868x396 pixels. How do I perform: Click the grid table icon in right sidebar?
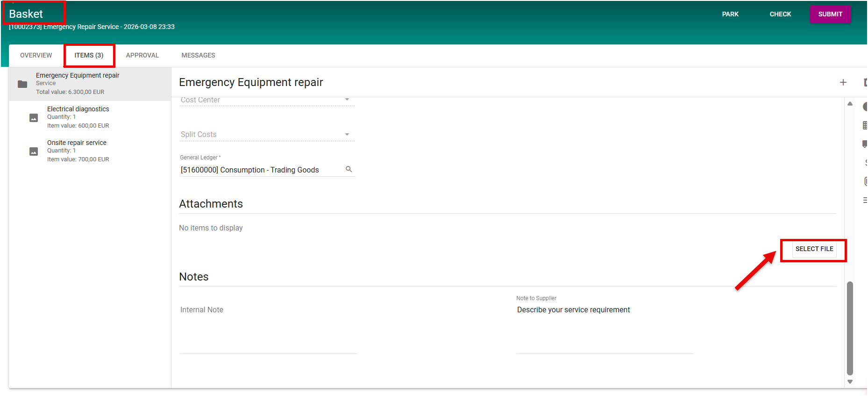[864, 125]
